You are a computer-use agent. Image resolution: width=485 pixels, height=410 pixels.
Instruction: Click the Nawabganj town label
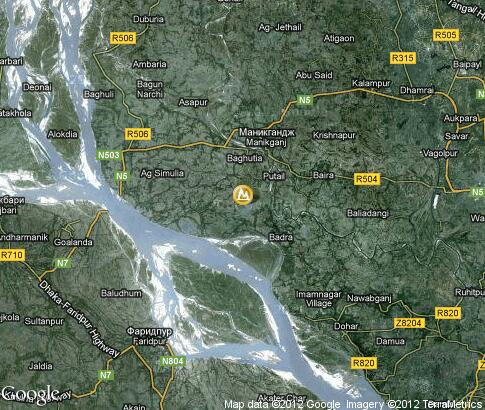(369, 298)
